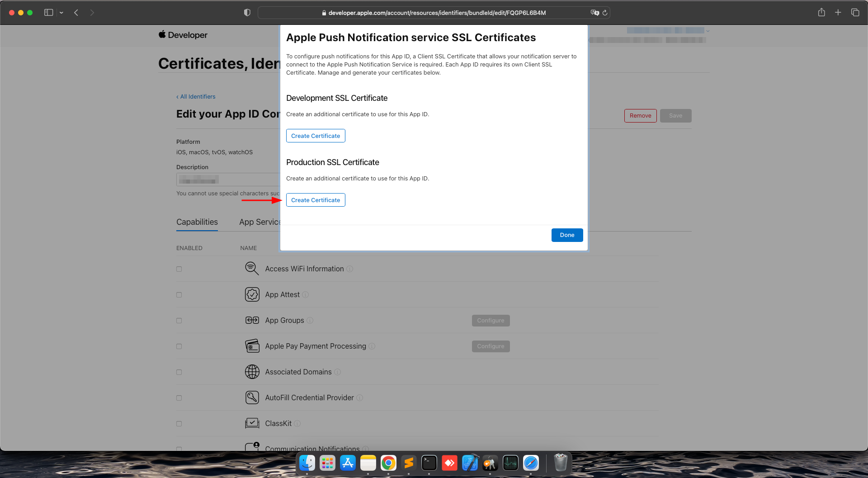Enable the App Attest checkbox
The height and width of the screenshot is (478, 868).
(x=179, y=295)
